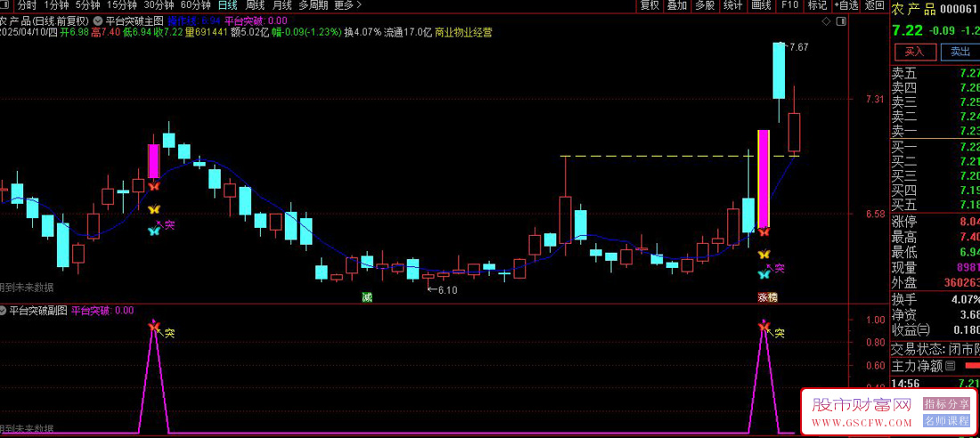Activate the 画线 drawing tool
Image resolution: width=980 pixels, height=438 pixels.
point(761,5)
